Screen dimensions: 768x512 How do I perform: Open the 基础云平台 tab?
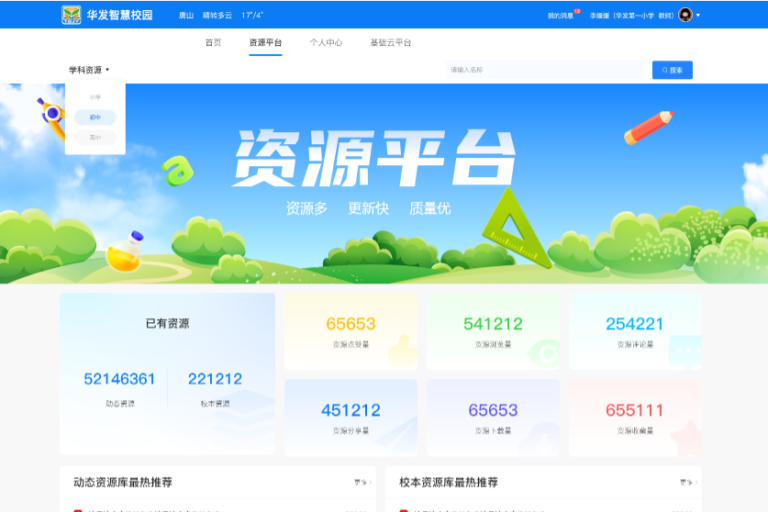(x=390, y=43)
